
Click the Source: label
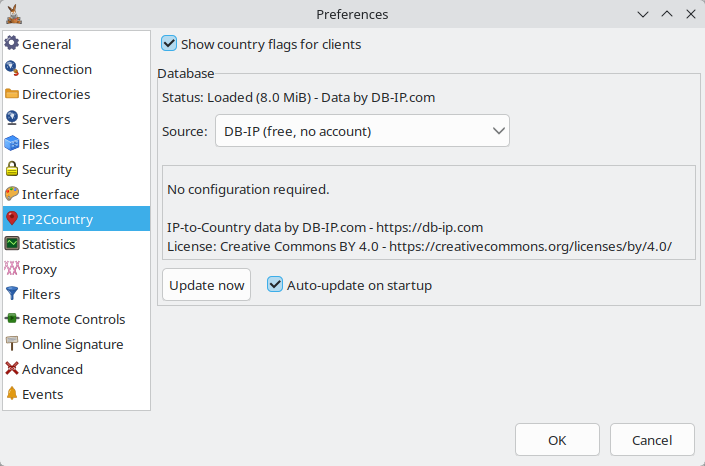click(x=185, y=131)
